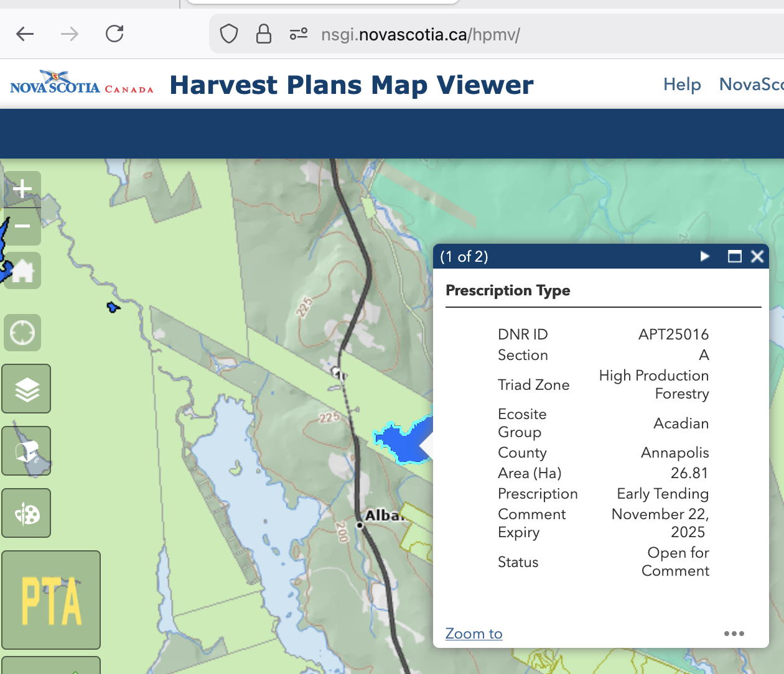Click the Zoom to link
This screenshot has height=674, width=784.
474,634
